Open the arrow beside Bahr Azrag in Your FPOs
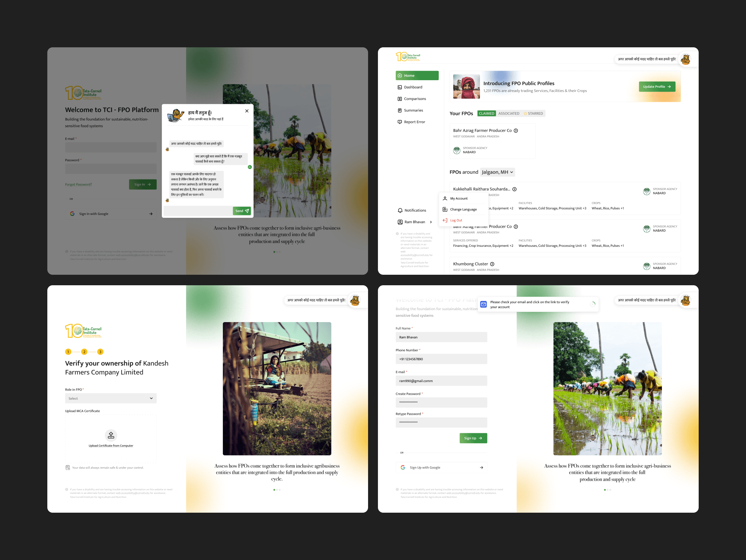 pos(516,130)
